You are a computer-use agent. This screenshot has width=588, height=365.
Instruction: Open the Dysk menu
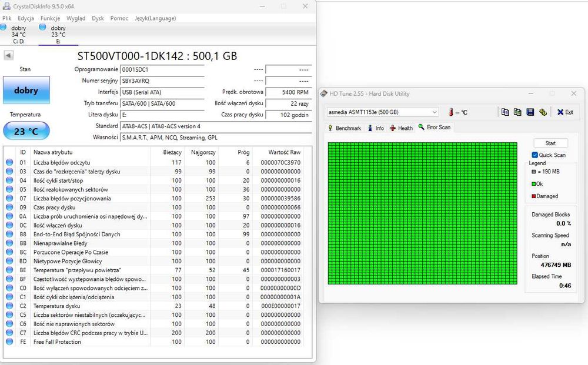(98, 18)
